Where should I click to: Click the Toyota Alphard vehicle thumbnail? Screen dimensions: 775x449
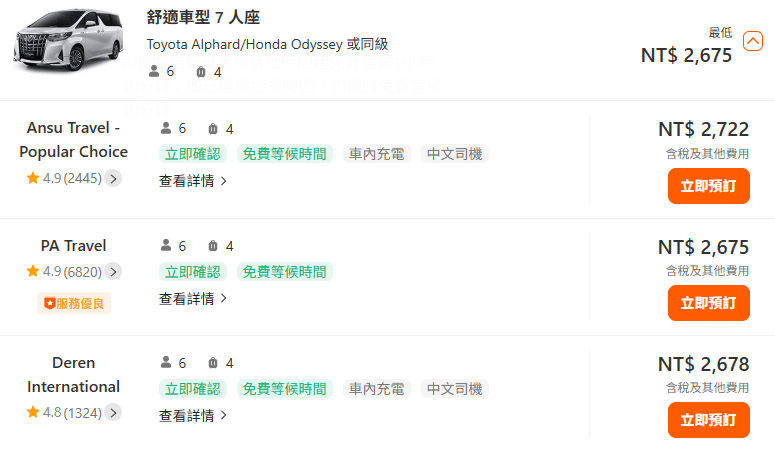(68, 40)
